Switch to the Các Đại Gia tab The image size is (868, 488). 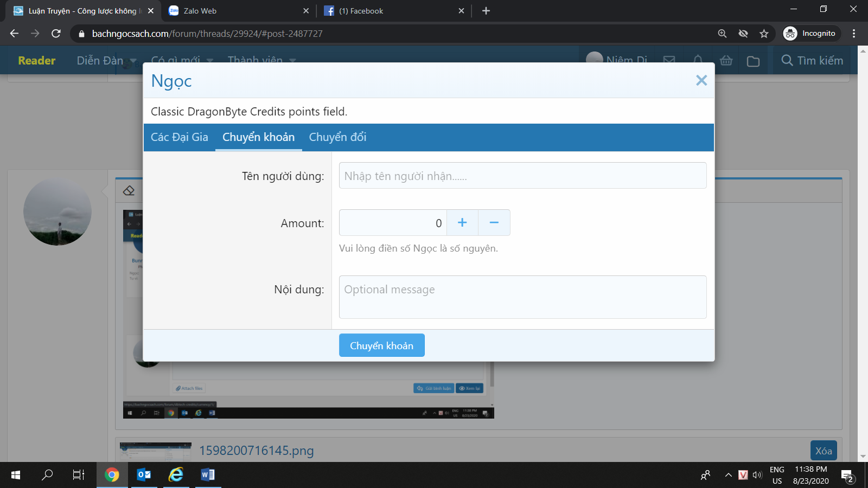[x=179, y=137]
